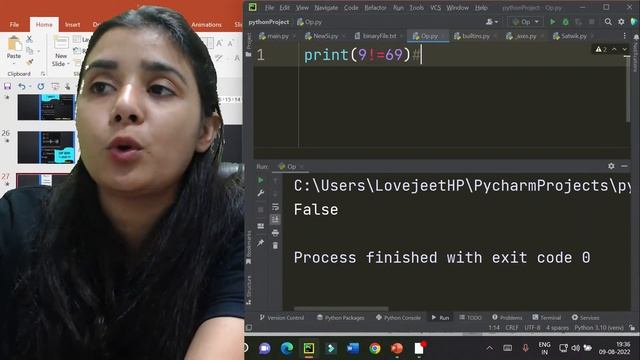Open the Edit menu in PyCharm
The width and height of the screenshot is (640, 360).
(284, 8)
